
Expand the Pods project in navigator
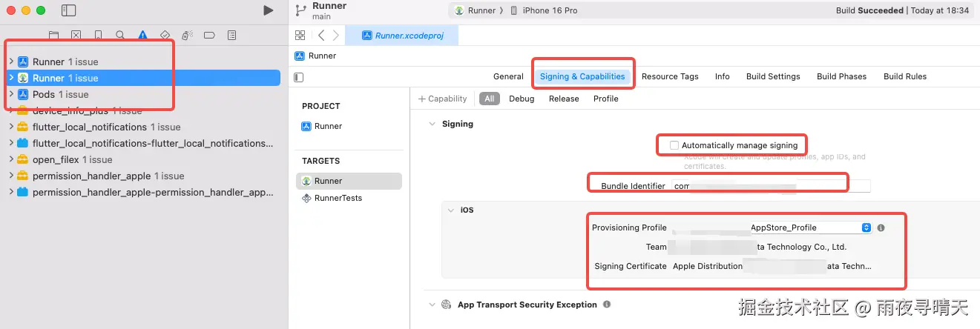(x=10, y=94)
